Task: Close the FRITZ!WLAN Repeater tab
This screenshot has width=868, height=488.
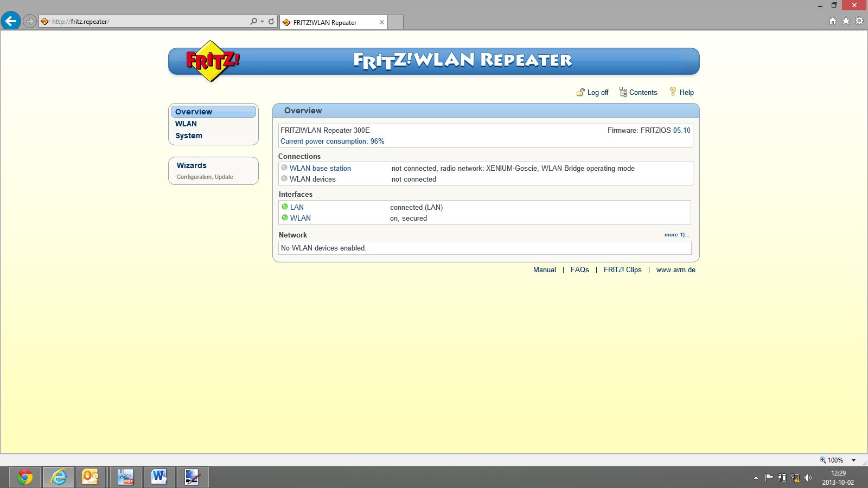Action: (382, 22)
